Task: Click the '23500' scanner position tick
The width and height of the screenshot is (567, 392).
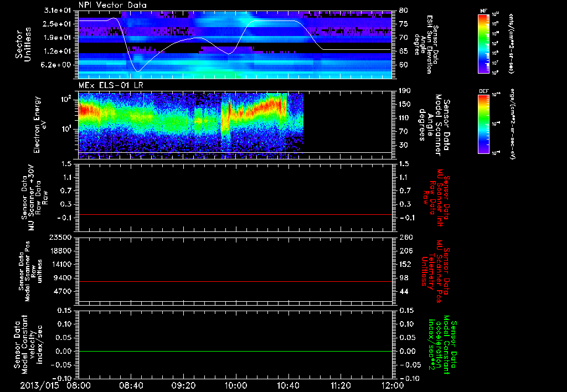Action: point(60,238)
